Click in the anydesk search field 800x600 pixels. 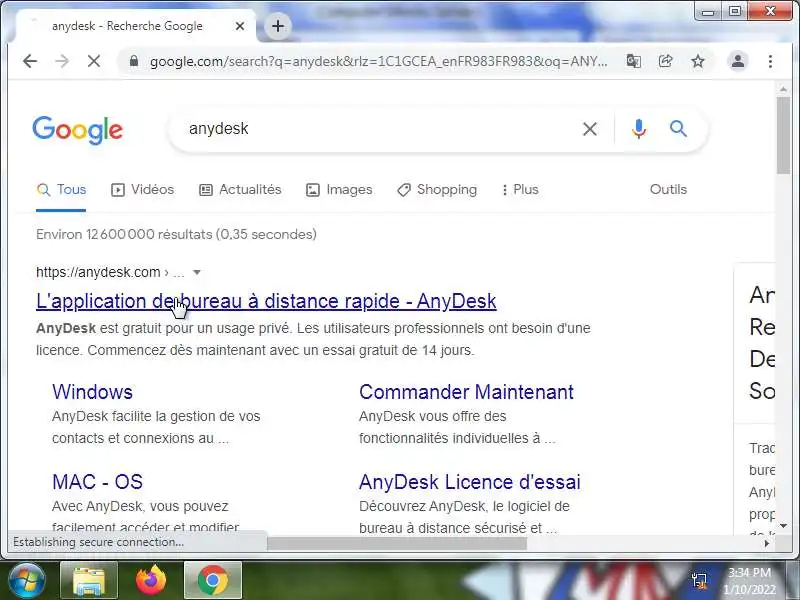378,129
